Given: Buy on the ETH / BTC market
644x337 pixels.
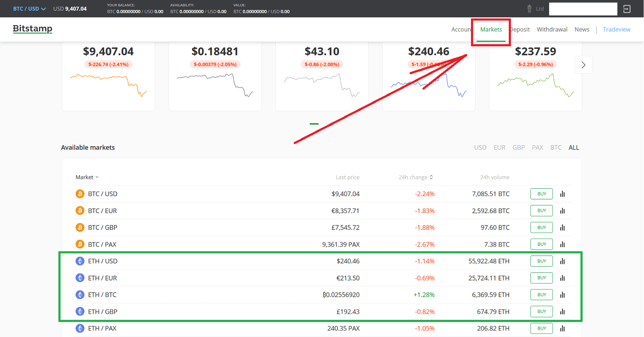Looking at the screenshot, I should pos(542,295).
